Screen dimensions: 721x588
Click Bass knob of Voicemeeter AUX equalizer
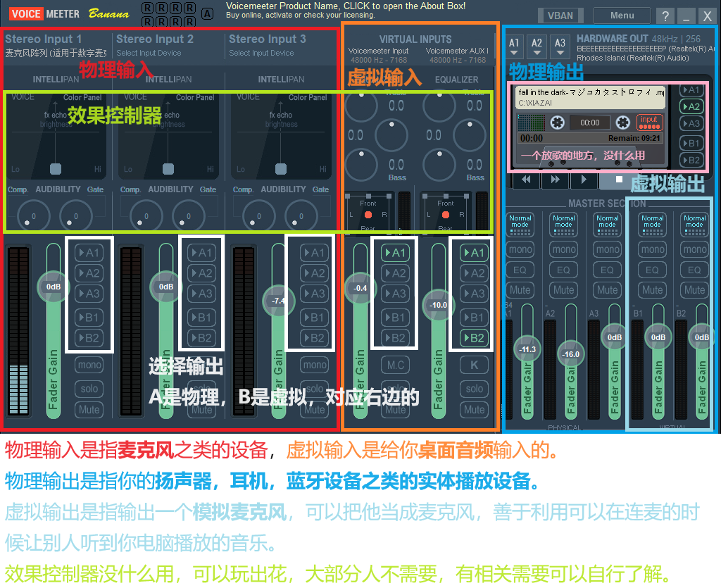pyautogui.click(x=439, y=164)
